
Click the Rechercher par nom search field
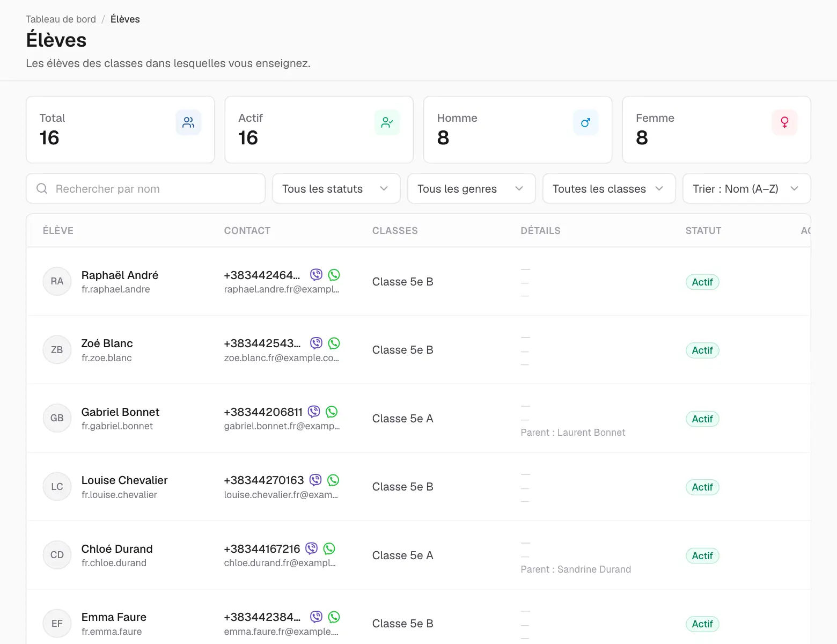pyautogui.click(x=145, y=188)
